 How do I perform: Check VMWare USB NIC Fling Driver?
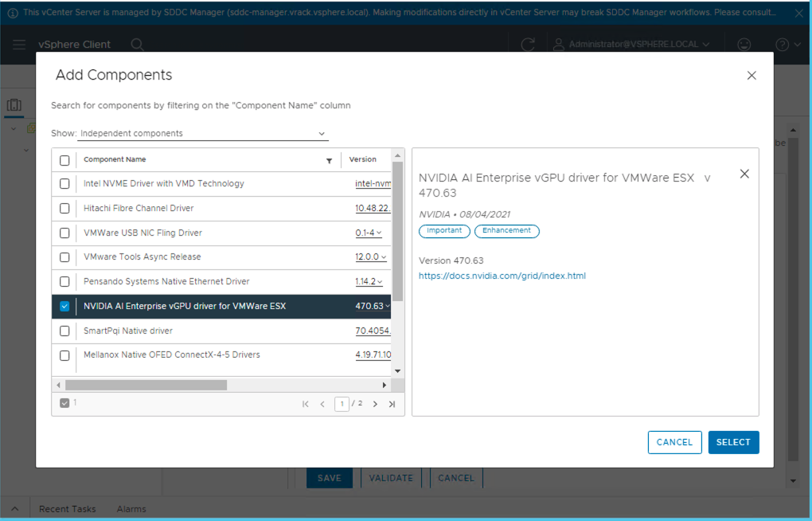[x=64, y=233]
